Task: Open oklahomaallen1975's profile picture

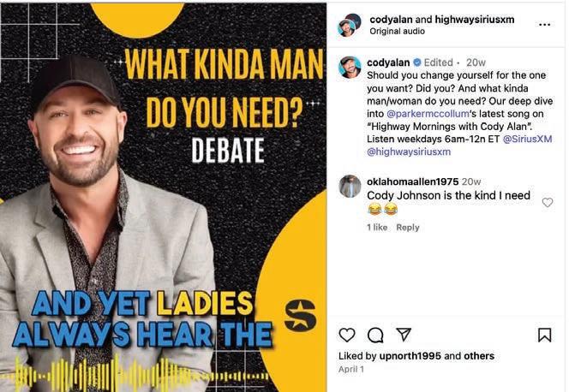Action: pyautogui.click(x=350, y=187)
